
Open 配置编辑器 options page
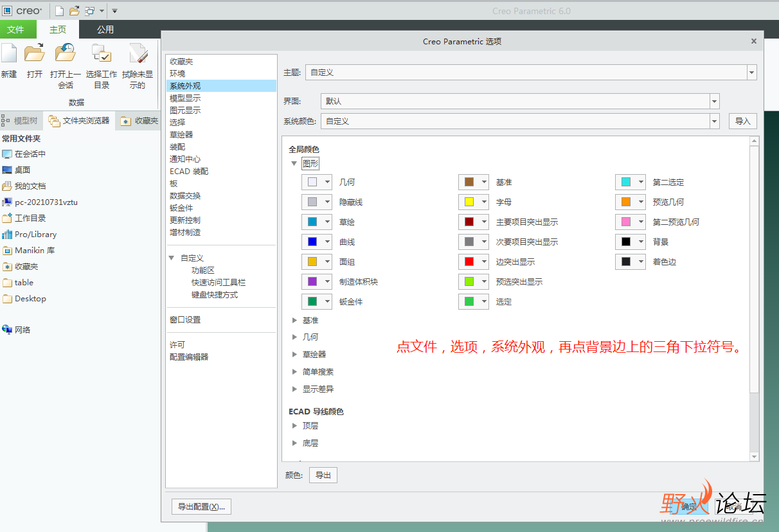189,357
